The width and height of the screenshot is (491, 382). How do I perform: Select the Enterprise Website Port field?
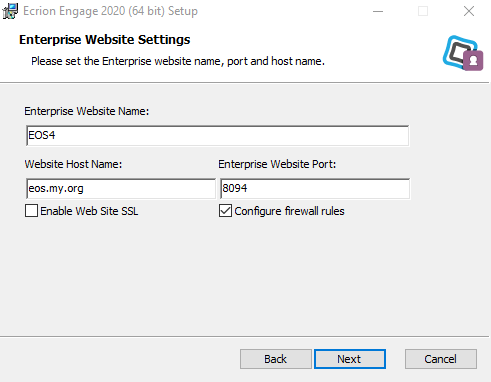(x=315, y=189)
